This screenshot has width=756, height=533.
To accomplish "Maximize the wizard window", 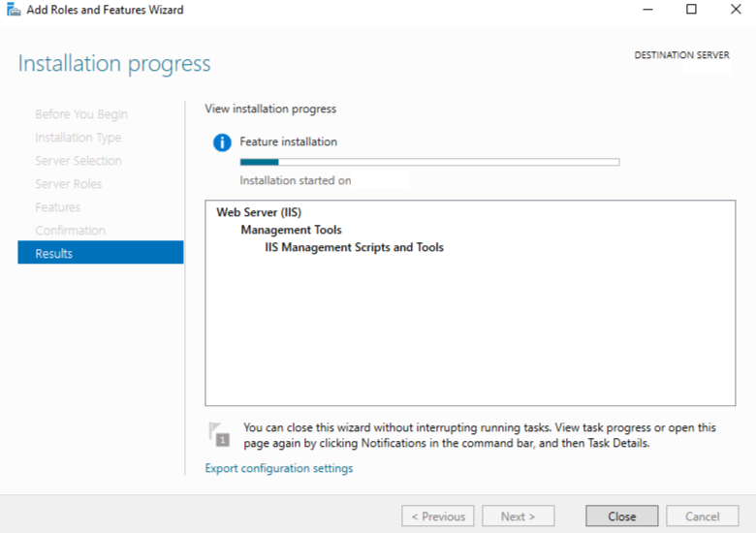I will coord(691,9).
